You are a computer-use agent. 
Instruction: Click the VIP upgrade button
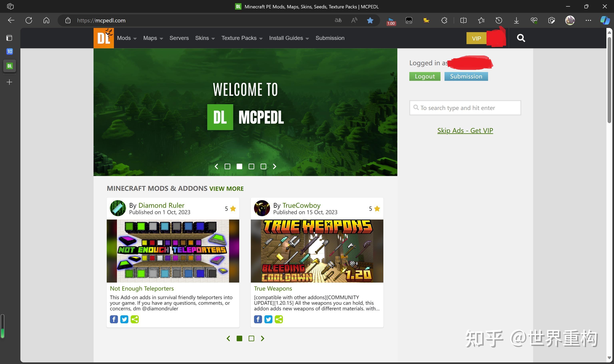pyautogui.click(x=476, y=38)
